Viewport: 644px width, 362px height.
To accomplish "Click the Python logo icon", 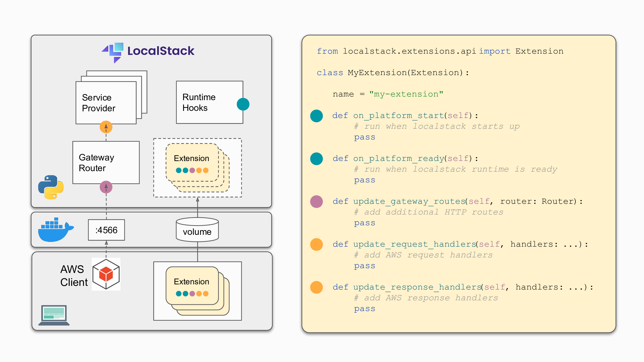I will coord(51,187).
